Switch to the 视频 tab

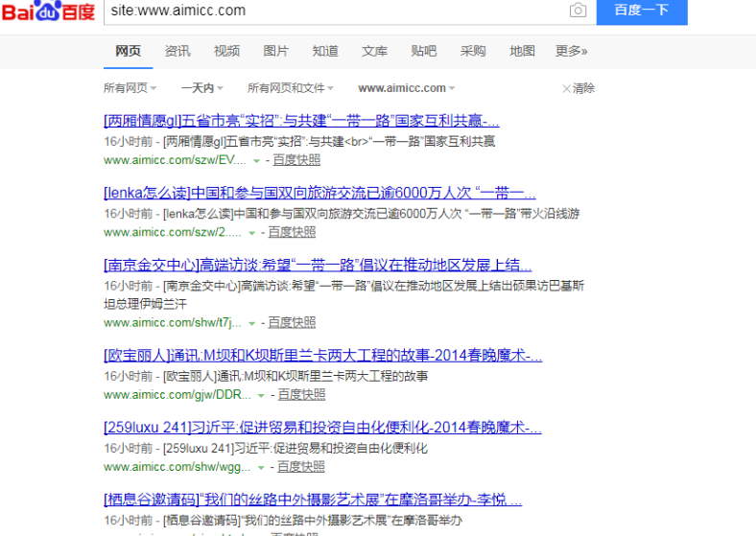(x=226, y=51)
